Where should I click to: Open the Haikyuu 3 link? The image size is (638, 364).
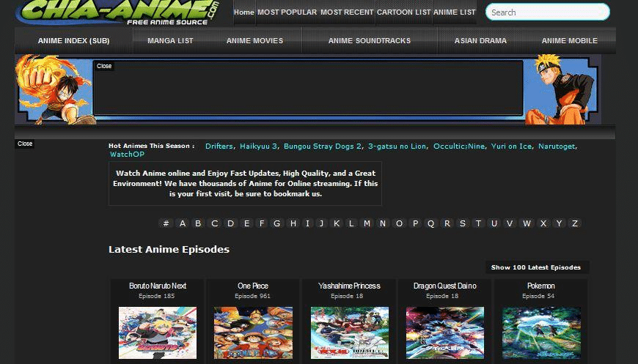coord(258,146)
